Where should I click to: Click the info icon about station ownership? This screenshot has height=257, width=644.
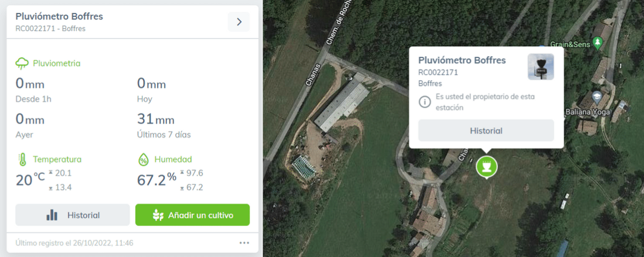425,102
